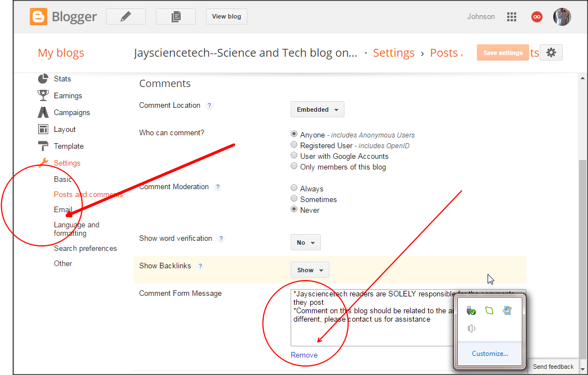
Task: Open the post list icon next to the pencil
Action: pyautogui.click(x=175, y=16)
